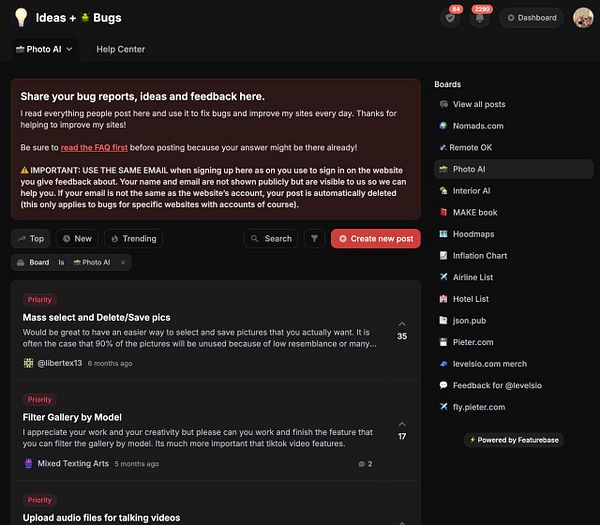Image resolution: width=600 pixels, height=525 pixels.
Task: Click the json.pub board icon
Action: (x=443, y=320)
